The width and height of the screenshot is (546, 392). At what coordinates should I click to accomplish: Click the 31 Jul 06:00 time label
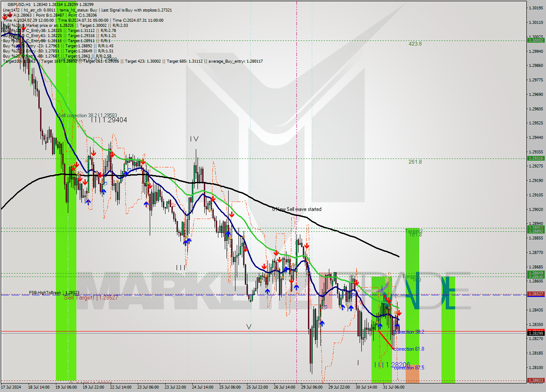tap(394, 388)
